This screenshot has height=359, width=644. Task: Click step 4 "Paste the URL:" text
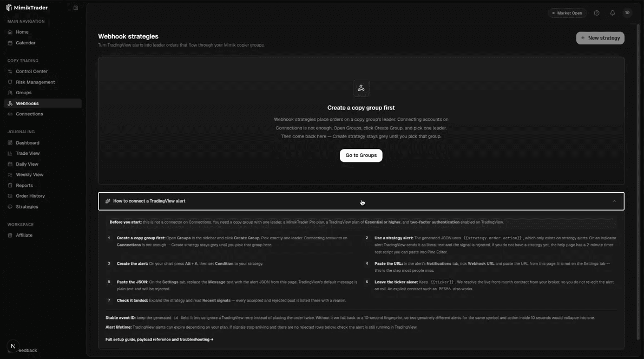point(492,267)
